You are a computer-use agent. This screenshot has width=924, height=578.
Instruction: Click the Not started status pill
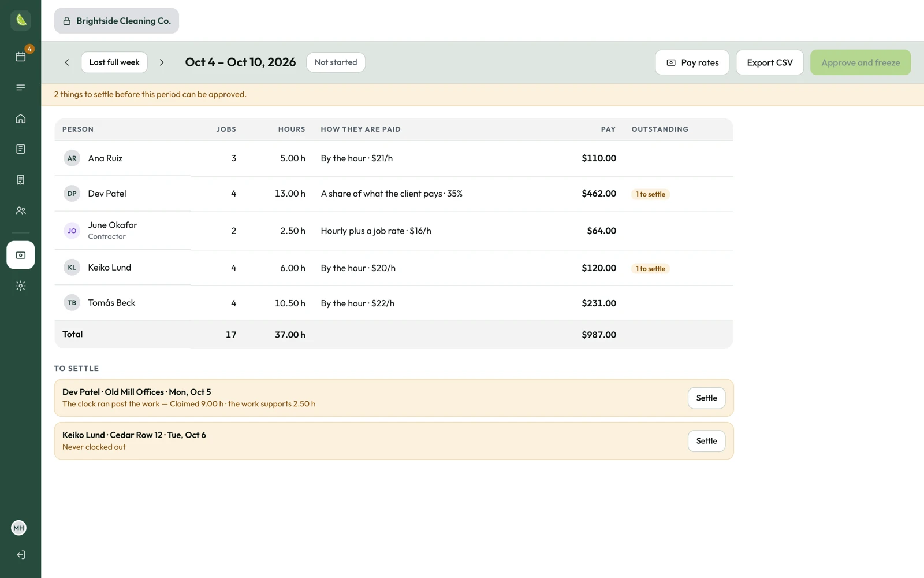tap(336, 62)
